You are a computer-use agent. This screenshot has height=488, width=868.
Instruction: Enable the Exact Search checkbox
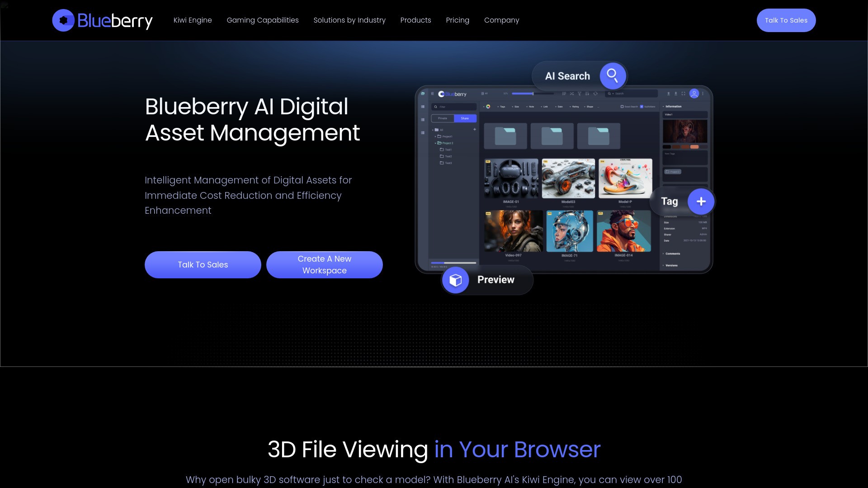click(623, 107)
